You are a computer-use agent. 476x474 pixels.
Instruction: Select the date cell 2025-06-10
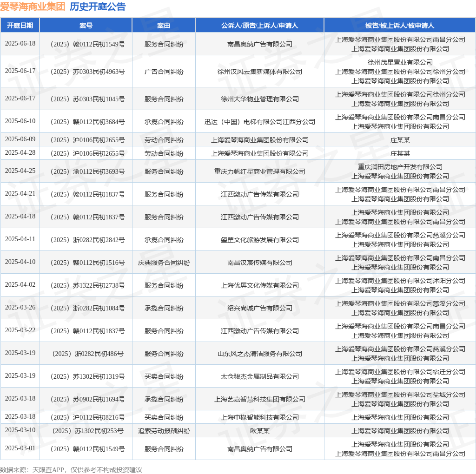click(20, 121)
